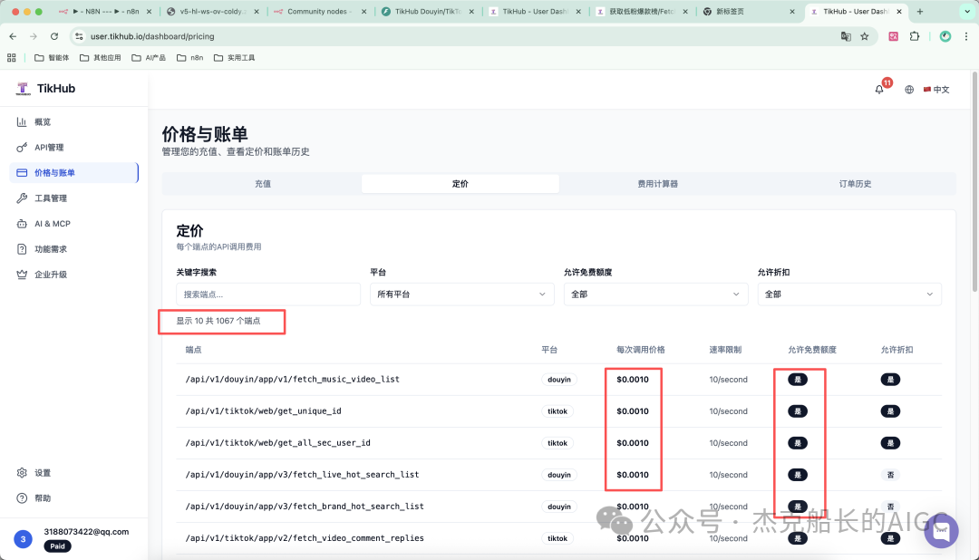Click the get_unique_id endpoint text
This screenshot has height=560, width=979.
[263, 410]
